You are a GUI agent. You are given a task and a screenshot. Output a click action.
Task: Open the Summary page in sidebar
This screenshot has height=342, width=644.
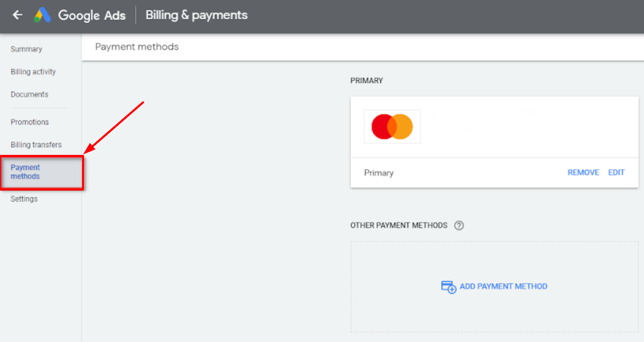coord(26,49)
